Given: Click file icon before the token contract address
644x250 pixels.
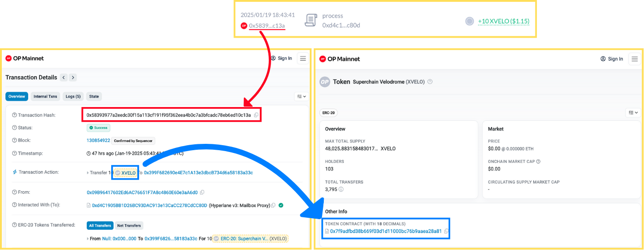Looking at the screenshot, I should coord(327,231).
